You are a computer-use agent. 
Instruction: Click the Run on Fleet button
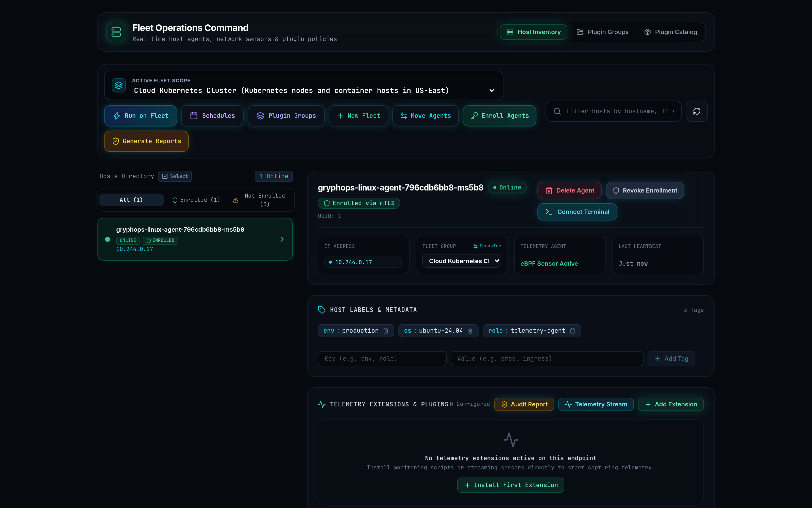(x=141, y=116)
